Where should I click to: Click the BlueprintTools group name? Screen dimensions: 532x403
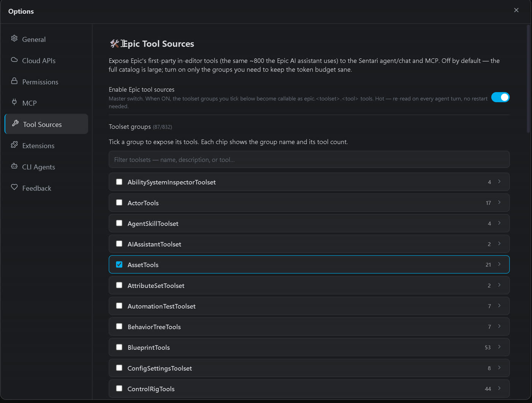coord(149,347)
